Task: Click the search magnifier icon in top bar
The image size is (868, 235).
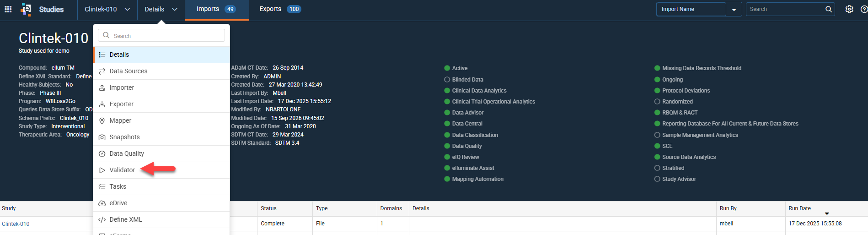Action: click(828, 9)
